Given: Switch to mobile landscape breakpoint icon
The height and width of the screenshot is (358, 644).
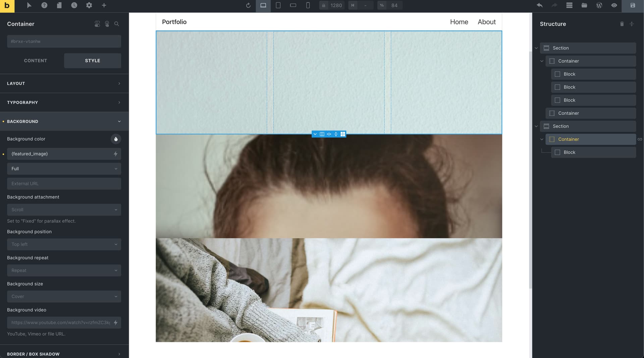Looking at the screenshot, I should coord(293,5).
